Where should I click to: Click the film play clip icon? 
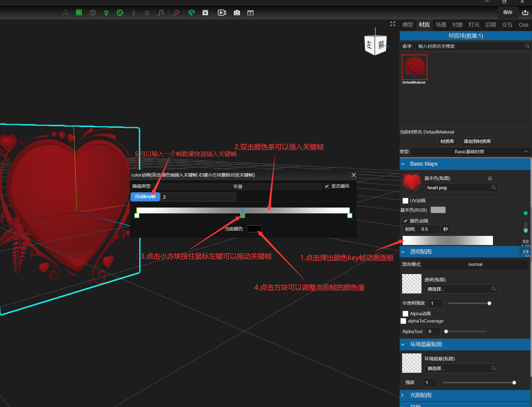[205, 13]
